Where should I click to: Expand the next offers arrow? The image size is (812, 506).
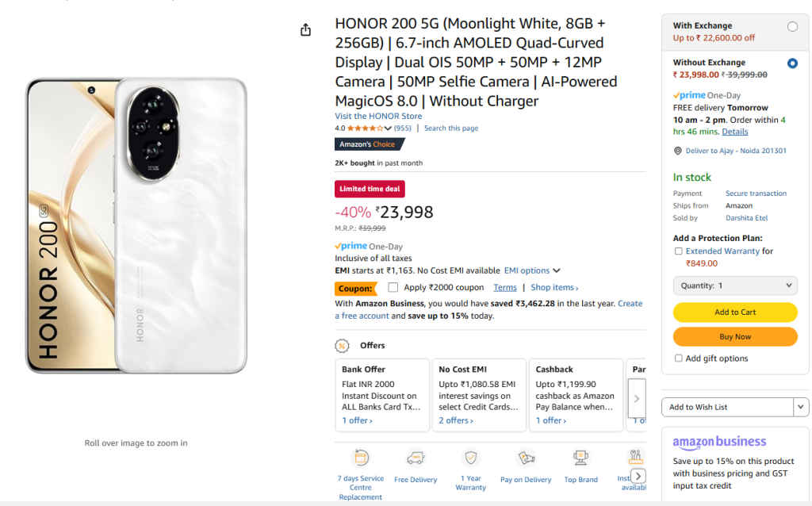point(637,399)
